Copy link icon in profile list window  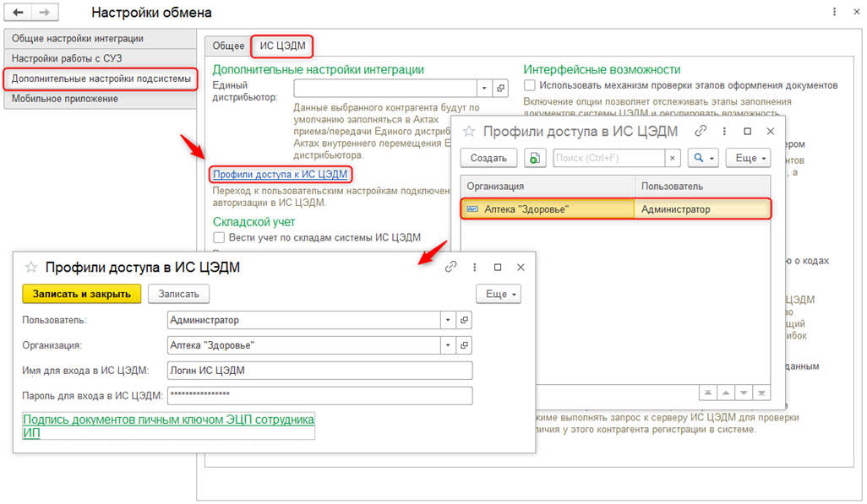701,131
